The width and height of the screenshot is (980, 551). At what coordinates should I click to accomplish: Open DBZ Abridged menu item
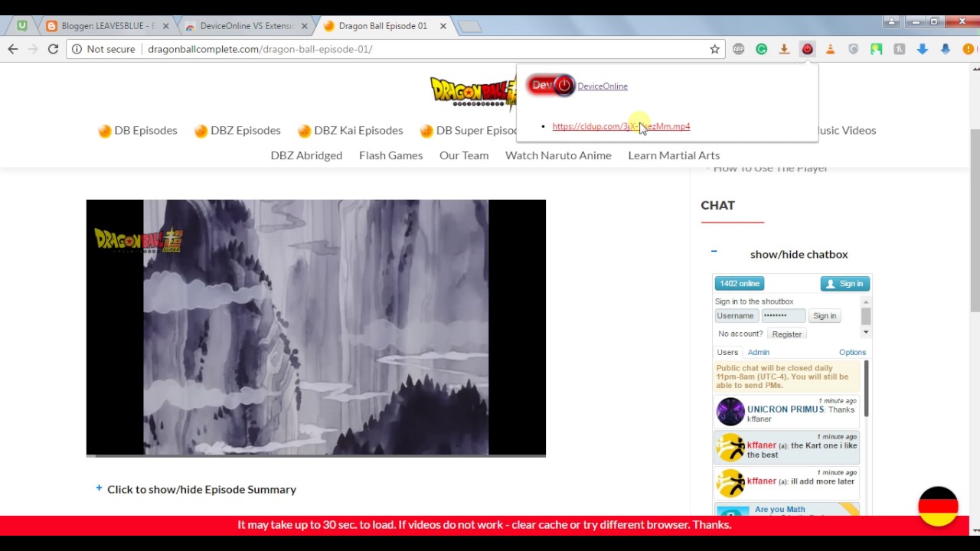[306, 155]
